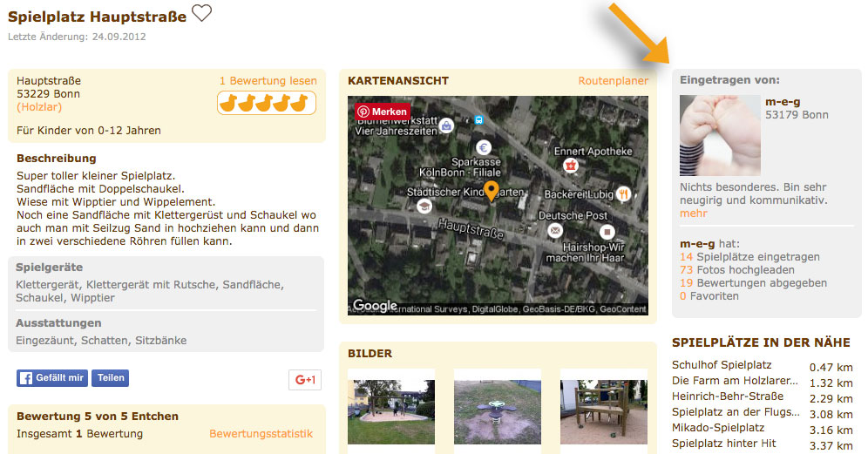Open the swing set playground thumbnail

390,411
